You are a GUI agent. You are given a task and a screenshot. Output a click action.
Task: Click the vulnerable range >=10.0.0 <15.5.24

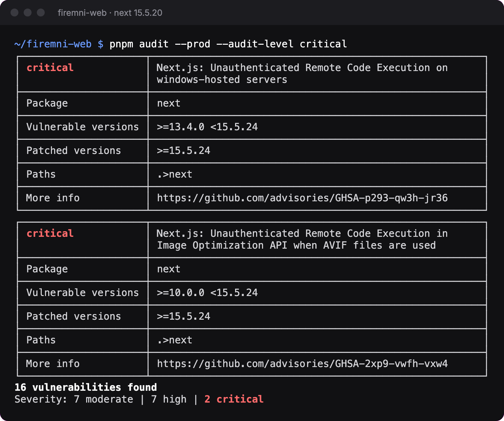click(x=207, y=293)
